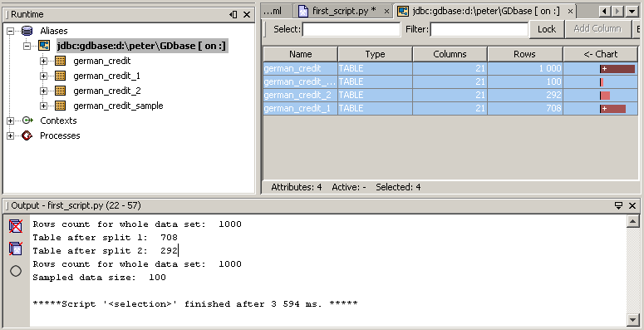Viewport: 644px width, 330px height.
Task: Expand the german_credit tree node
Action: coord(43,61)
